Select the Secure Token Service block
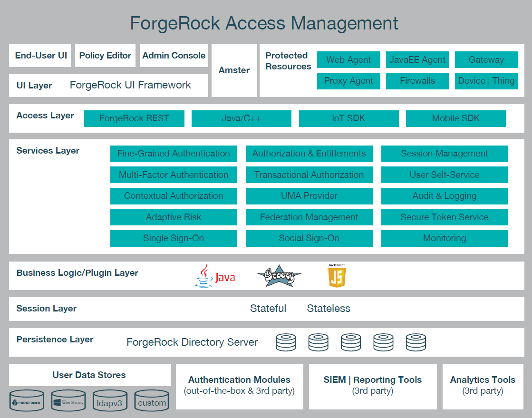 (x=445, y=217)
